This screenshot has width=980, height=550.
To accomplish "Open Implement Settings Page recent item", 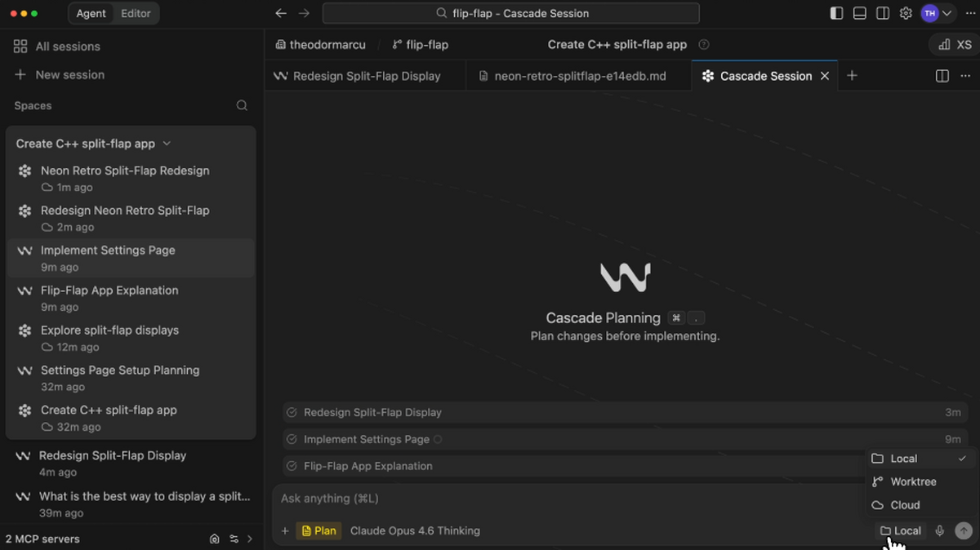I will pos(625,439).
